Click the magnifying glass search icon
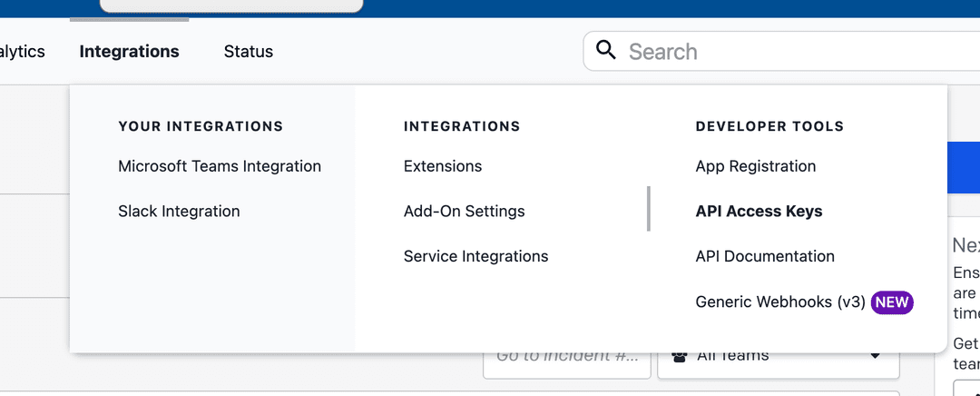This screenshot has height=396, width=980. click(606, 51)
